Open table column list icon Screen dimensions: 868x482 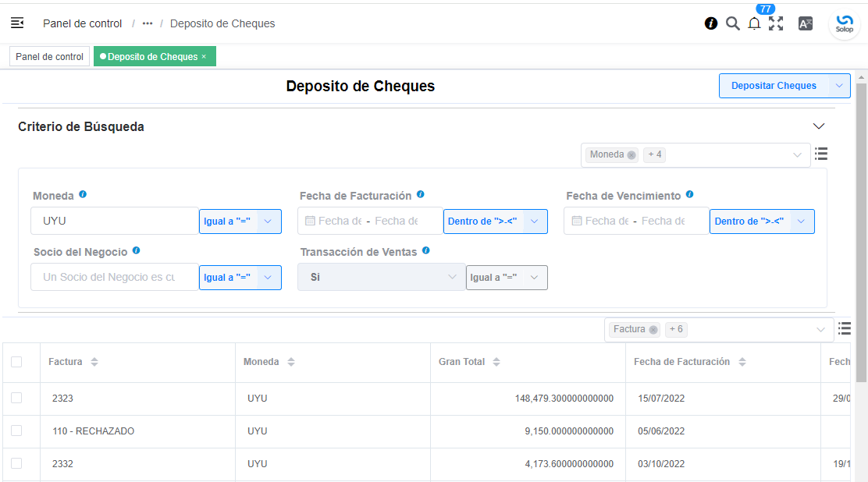[845, 328]
